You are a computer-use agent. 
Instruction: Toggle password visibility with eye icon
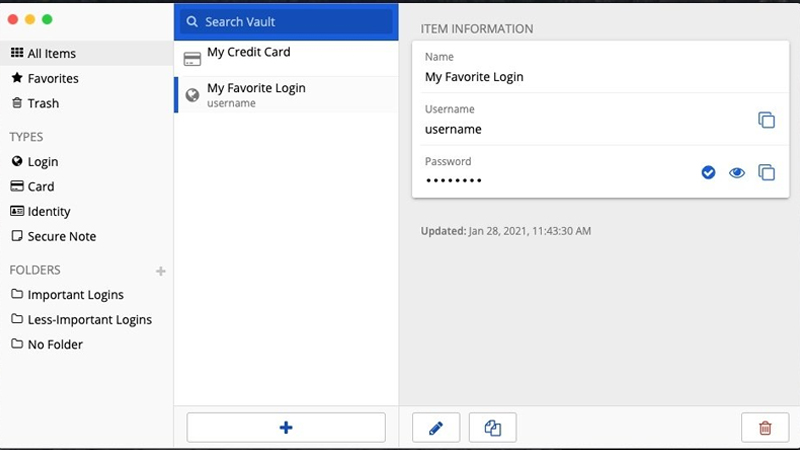737,173
